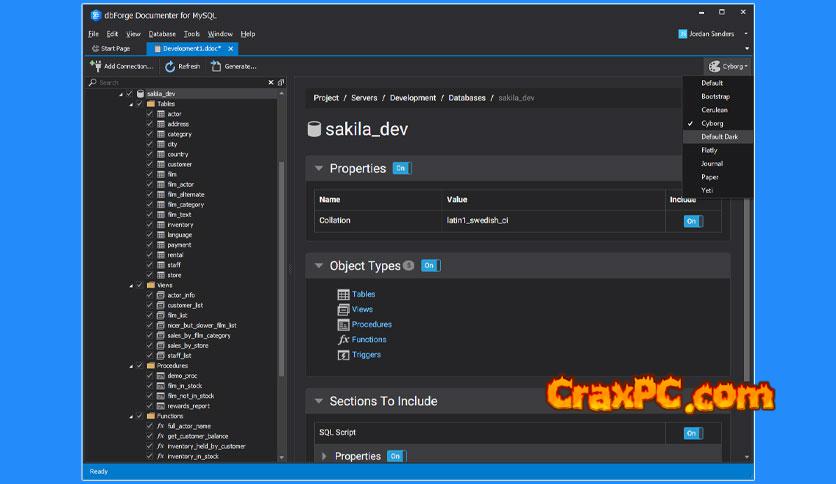Open the Database menu
Screen dimensions: 836x484
coord(162,34)
